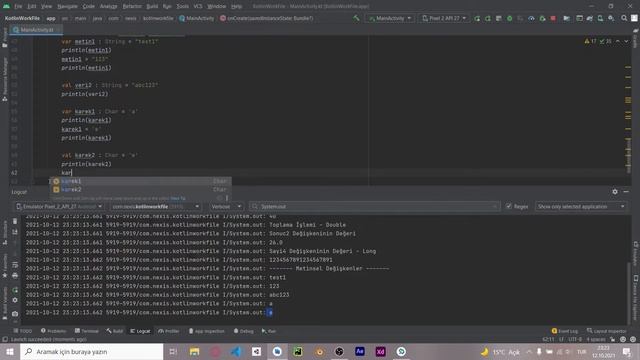Open Visual Studio Code from the taskbar
This screenshot has height=360, width=640.
click(x=236, y=351)
